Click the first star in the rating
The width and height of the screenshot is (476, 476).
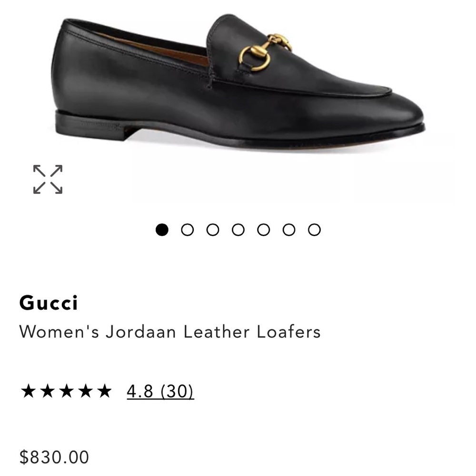point(30,391)
